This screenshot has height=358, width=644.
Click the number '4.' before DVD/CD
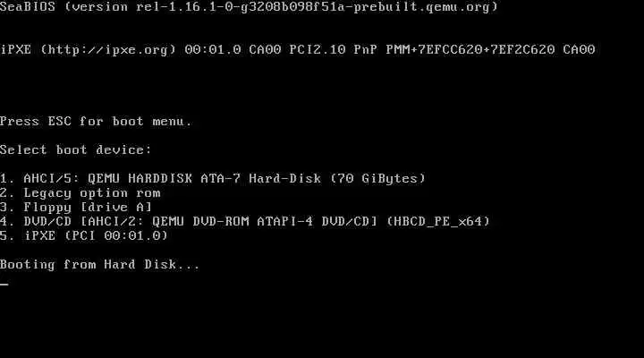coord(7,222)
